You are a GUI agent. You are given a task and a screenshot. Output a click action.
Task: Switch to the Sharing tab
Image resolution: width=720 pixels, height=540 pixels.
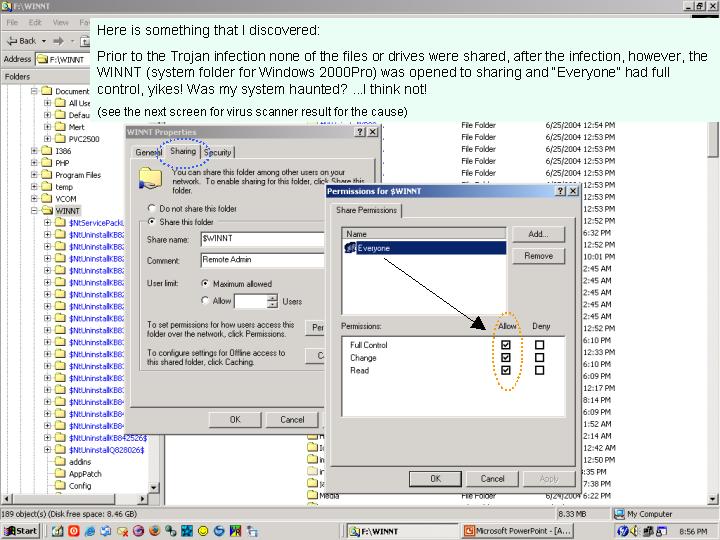[183, 151]
